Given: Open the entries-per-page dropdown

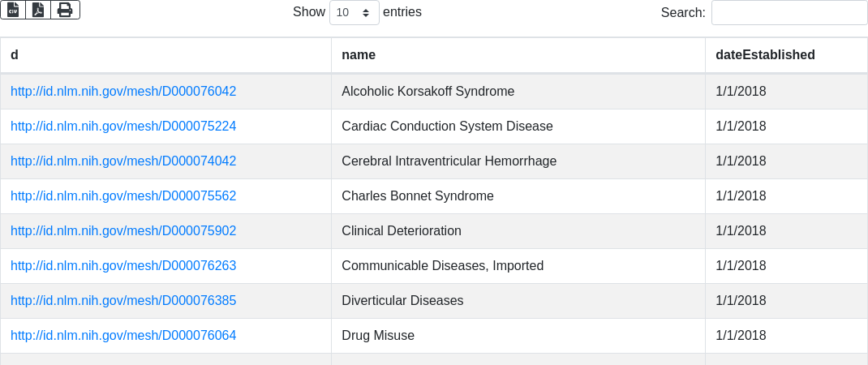Looking at the screenshot, I should click(x=354, y=13).
